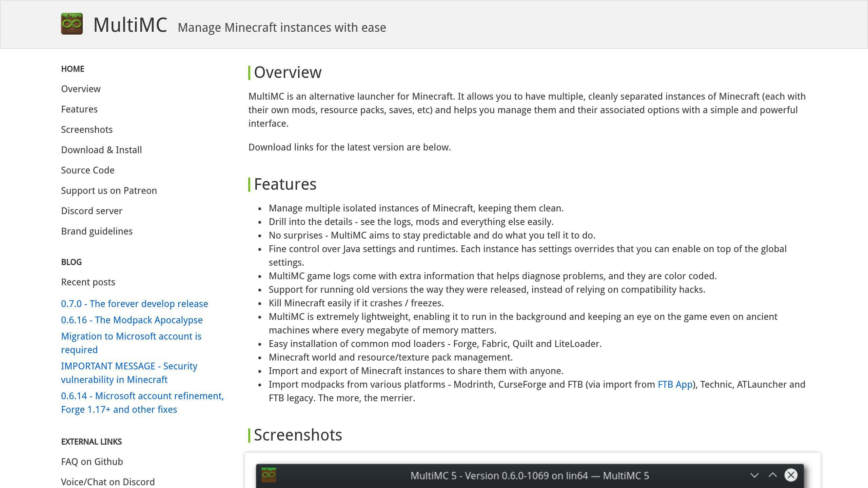Open 0.6.14 Microsoft account refinement post
Screen dimensions: 868x488
(142, 403)
